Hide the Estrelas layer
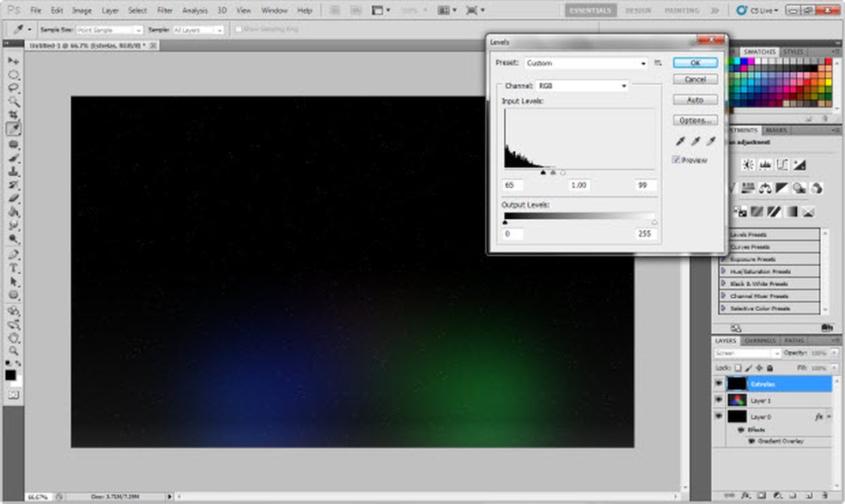The image size is (845, 504). click(x=718, y=384)
